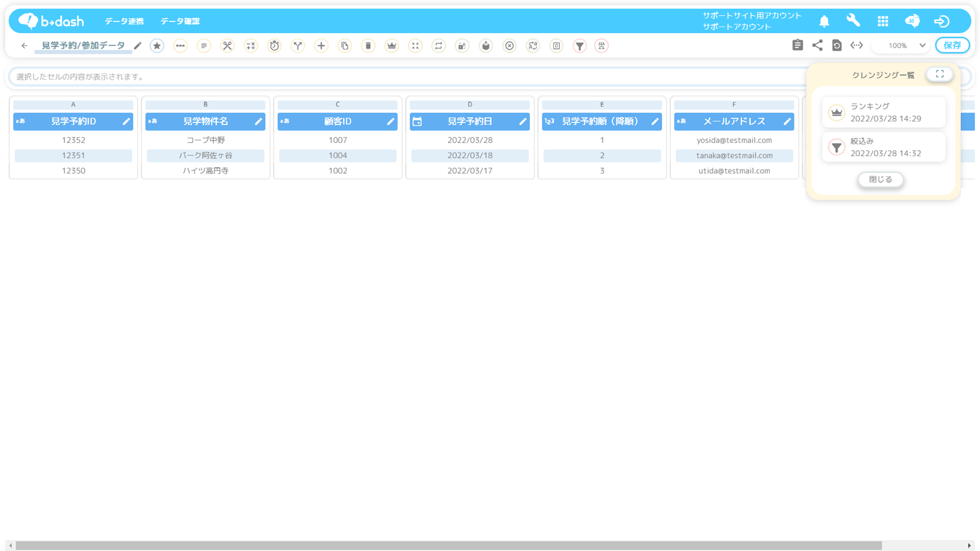Viewport: 980px width, 551px height.
Task: Open the データ確認 menu
Action: click(x=180, y=21)
